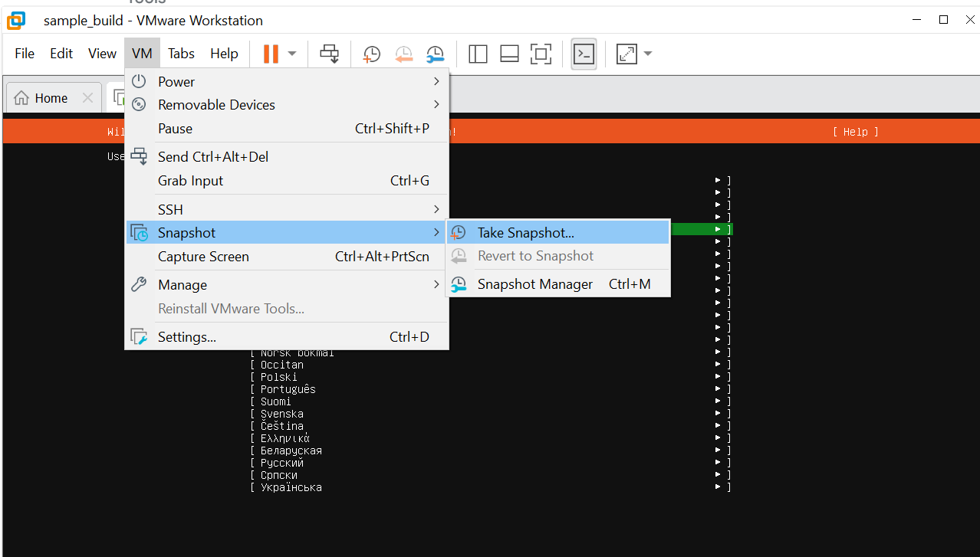Enter full screen mode via toolbar icon

[541, 54]
